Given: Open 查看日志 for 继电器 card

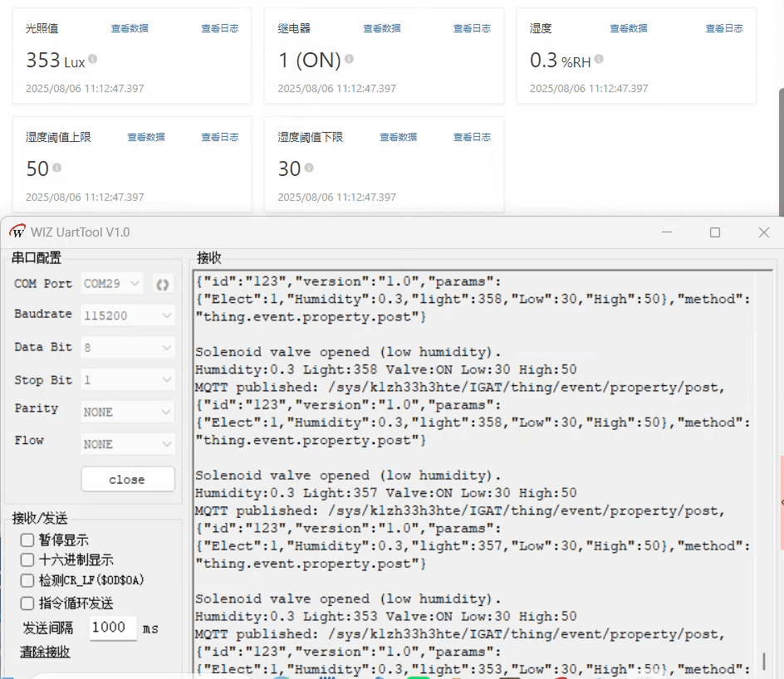Looking at the screenshot, I should (472, 28).
